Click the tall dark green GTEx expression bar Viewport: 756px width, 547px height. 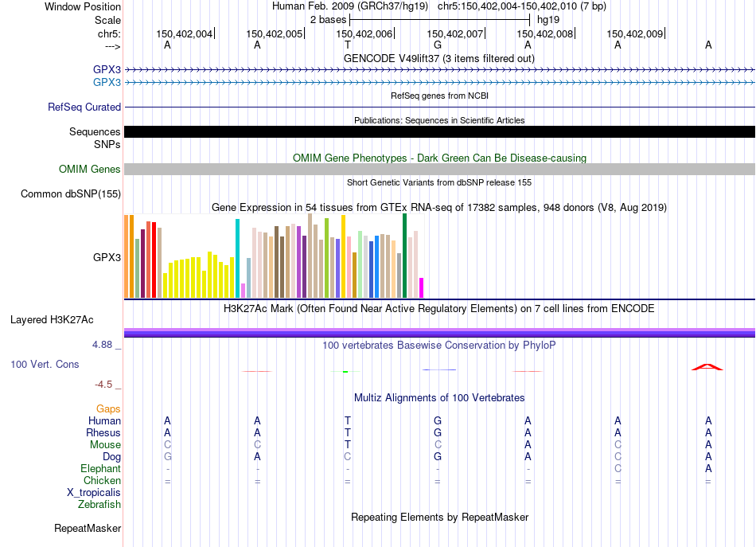[404, 256]
